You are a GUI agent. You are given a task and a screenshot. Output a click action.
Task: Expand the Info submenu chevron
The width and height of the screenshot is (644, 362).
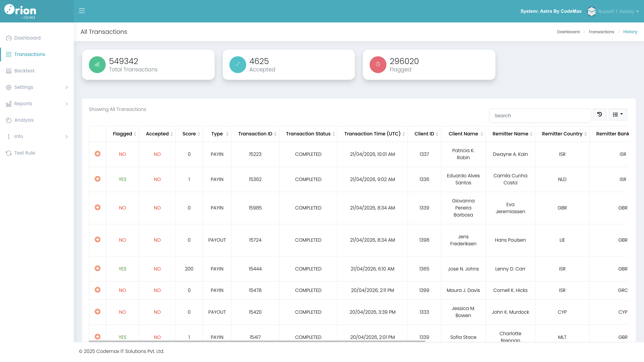[67, 137]
